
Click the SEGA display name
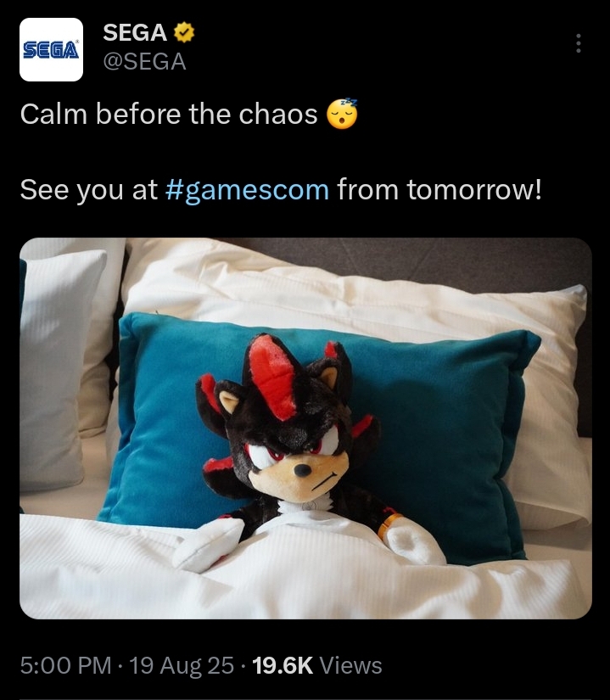(x=135, y=32)
